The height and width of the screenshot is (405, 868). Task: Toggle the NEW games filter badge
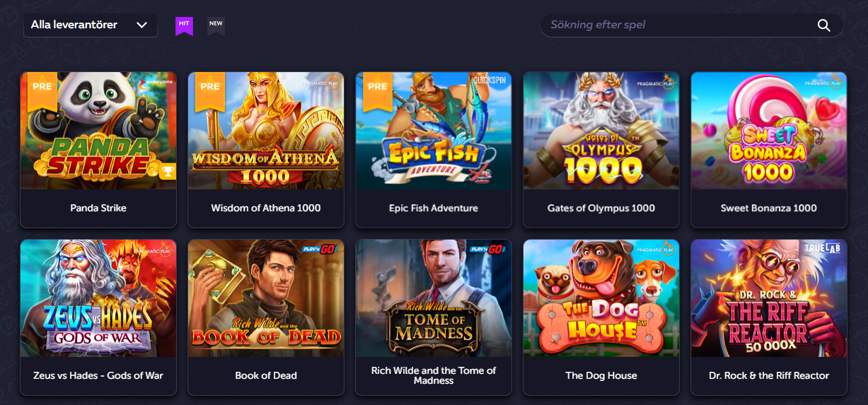(216, 25)
